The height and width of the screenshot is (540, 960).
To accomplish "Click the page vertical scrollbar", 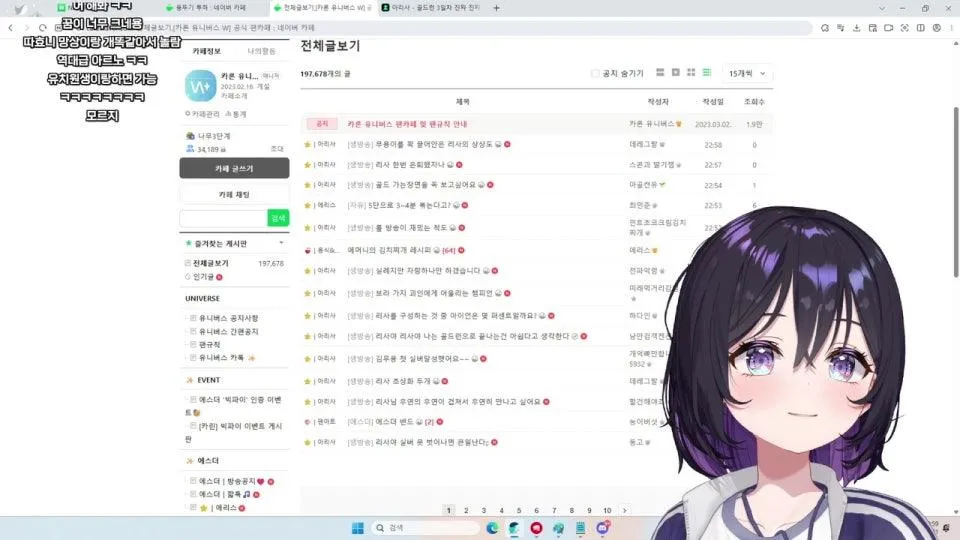I will point(956,191).
